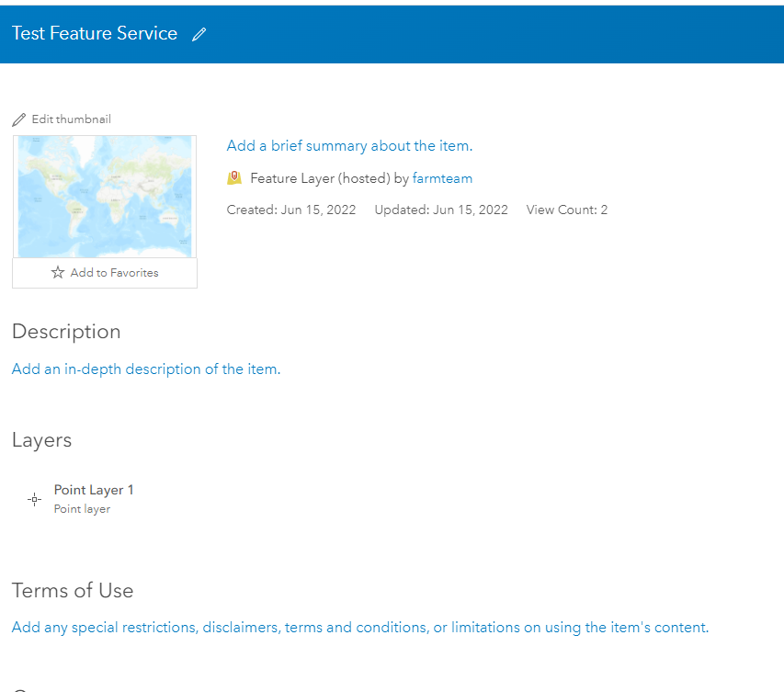Click the View Count label
Screen dimensions: 784x692
[x=566, y=209]
